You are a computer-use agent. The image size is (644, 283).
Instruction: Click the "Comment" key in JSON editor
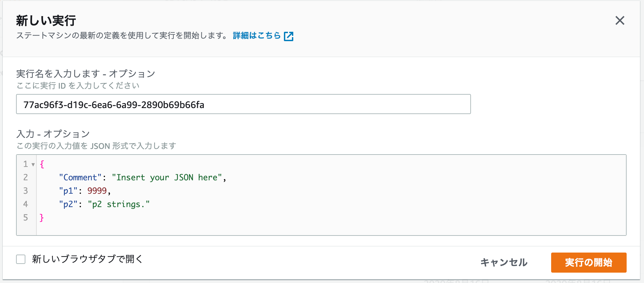tap(80, 177)
